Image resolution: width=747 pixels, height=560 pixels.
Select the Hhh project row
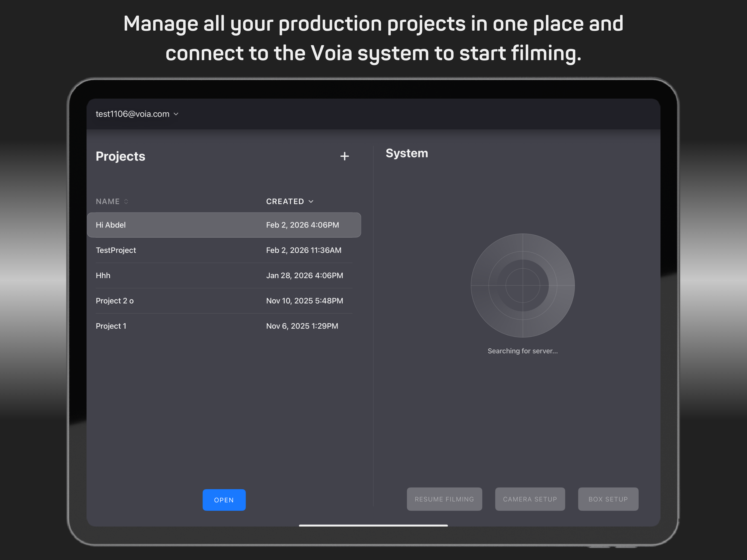click(224, 276)
